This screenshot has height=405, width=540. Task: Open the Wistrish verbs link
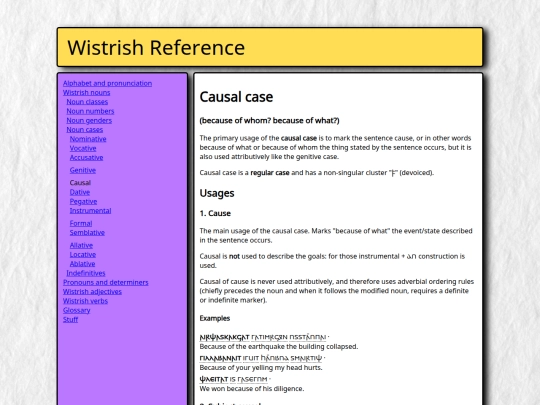pyautogui.click(x=85, y=301)
